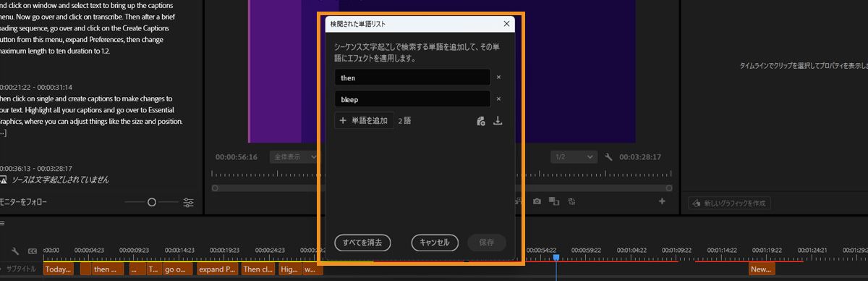Click 新しいグラフィックを作成 button
The height and width of the screenshot is (281, 868).
click(729, 204)
